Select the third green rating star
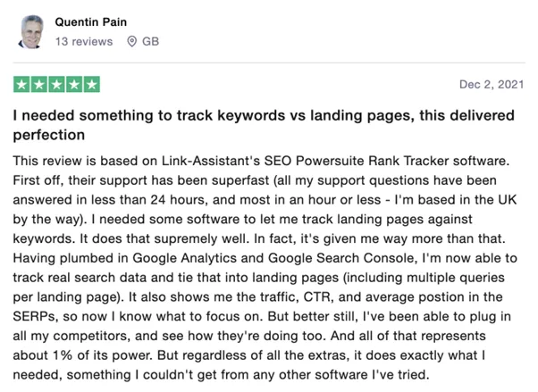Viewport: 538px width, 392px height. 56,84
